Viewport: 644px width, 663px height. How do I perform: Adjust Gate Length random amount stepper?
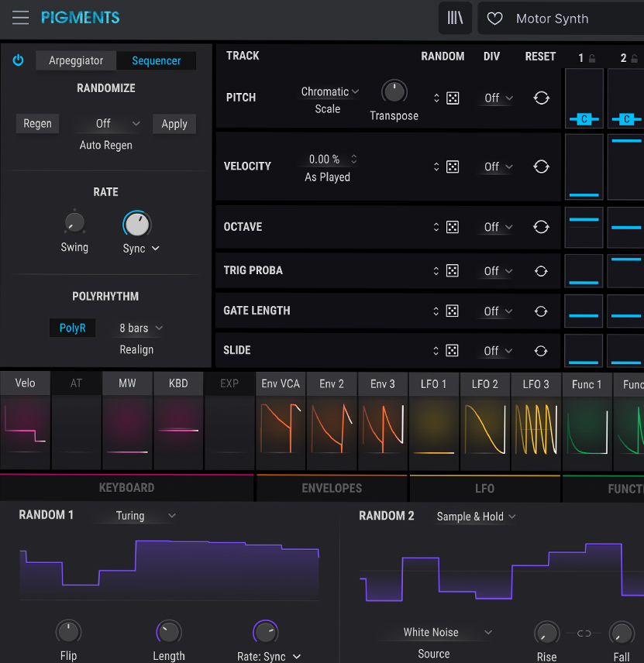coord(436,311)
